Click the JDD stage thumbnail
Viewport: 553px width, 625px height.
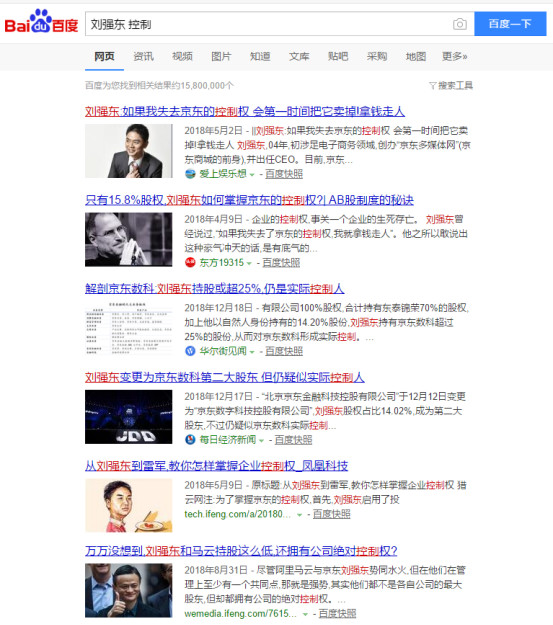coord(129,417)
